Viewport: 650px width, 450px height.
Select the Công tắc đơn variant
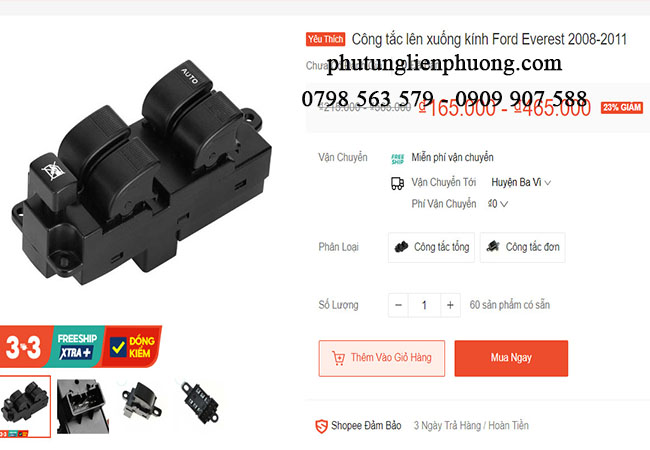(x=523, y=247)
